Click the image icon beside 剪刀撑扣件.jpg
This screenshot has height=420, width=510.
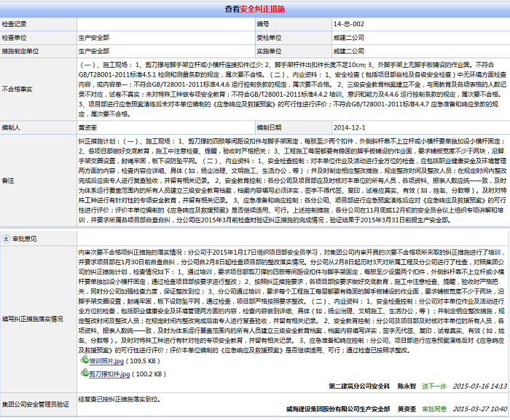[83, 373]
